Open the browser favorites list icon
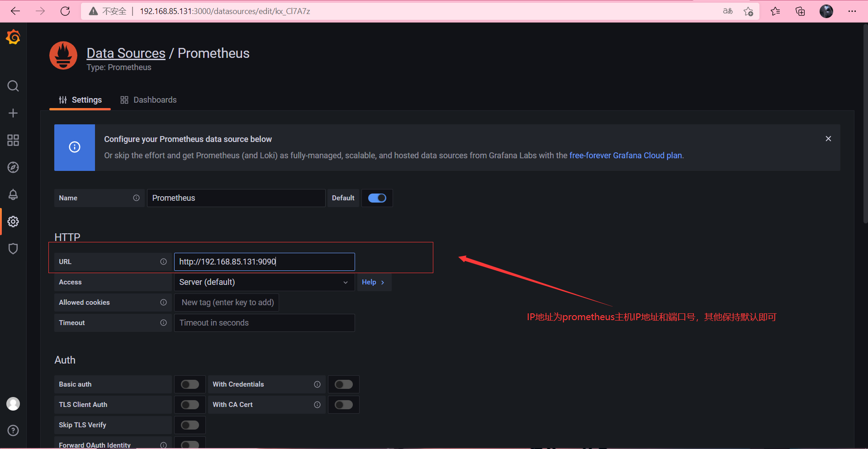The image size is (868, 449). (775, 11)
